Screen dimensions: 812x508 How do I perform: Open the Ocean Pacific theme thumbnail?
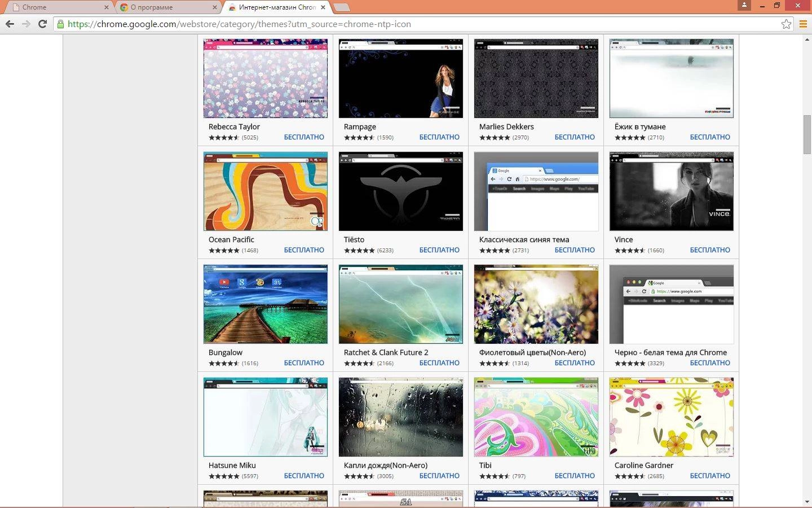[x=266, y=191]
